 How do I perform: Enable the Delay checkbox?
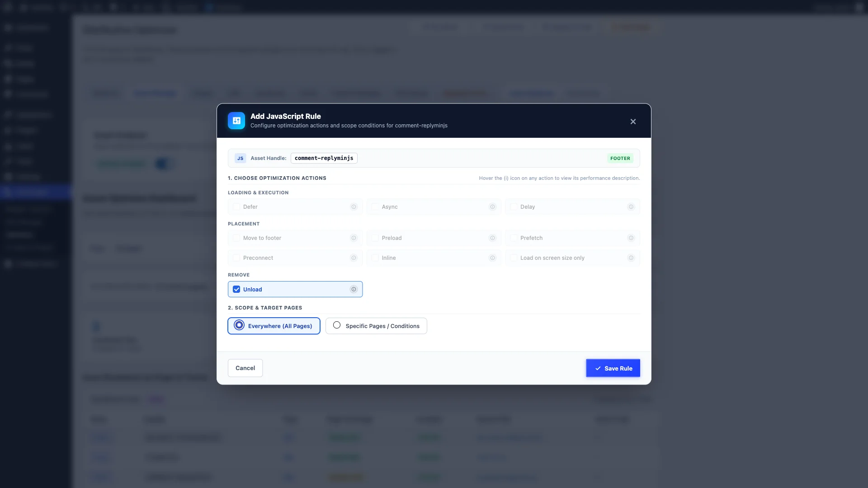[514, 207]
